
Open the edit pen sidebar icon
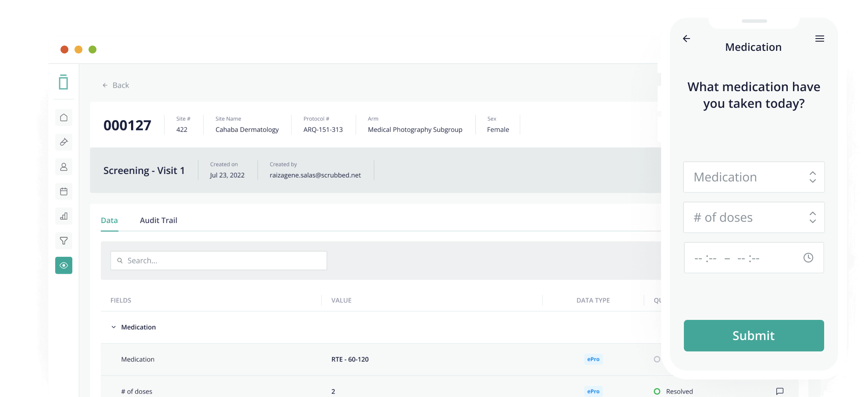click(x=64, y=142)
